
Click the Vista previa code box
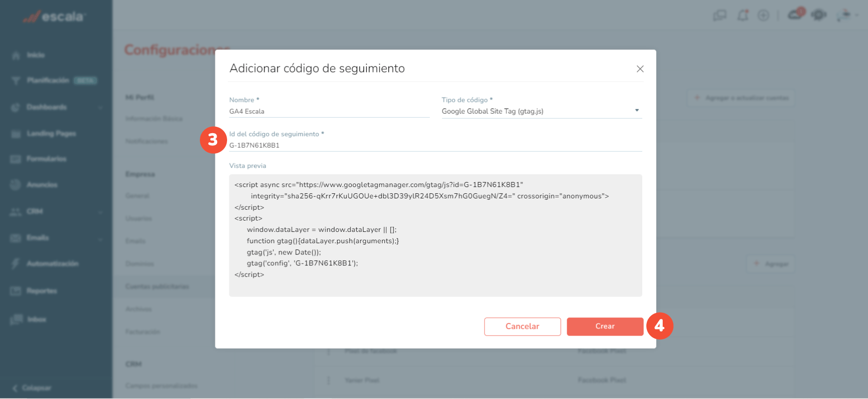pos(435,236)
